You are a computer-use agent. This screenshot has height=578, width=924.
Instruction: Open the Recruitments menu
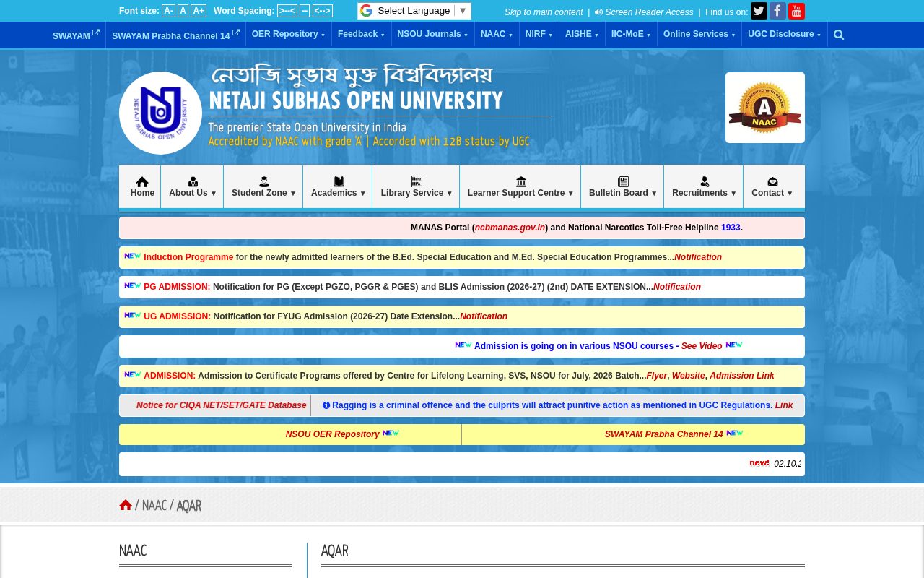tap(704, 187)
